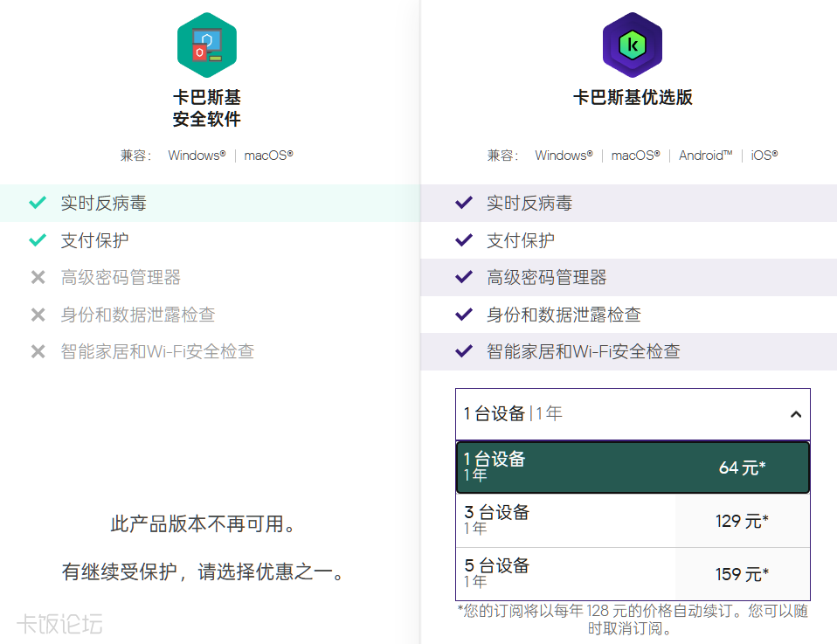Click Windows compatibility label under 安全软件
The width and height of the screenshot is (837, 644).
(x=197, y=156)
